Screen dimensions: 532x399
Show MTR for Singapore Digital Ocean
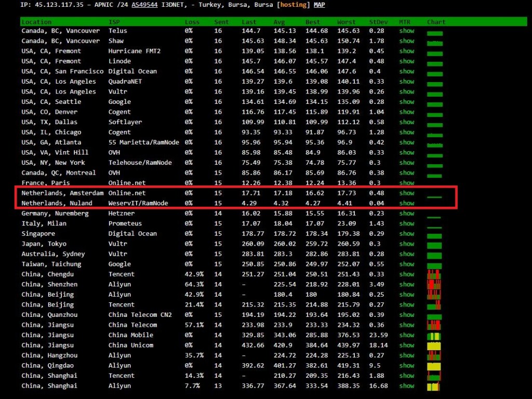(x=406, y=234)
